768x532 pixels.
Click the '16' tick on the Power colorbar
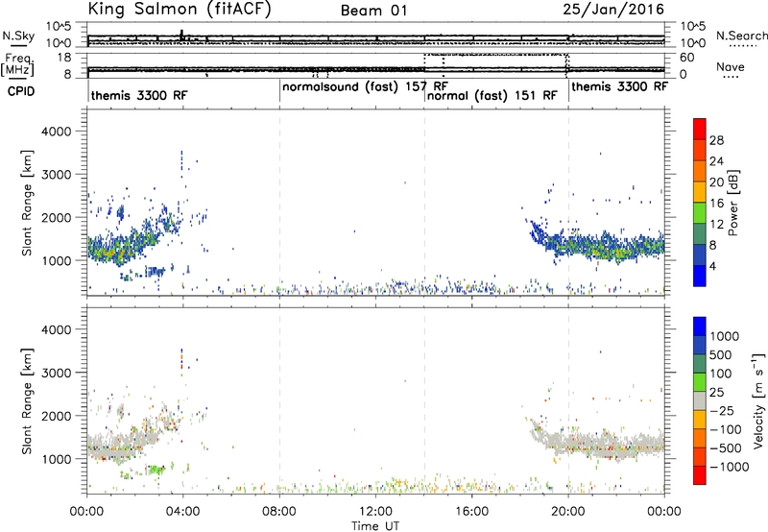pyautogui.click(x=716, y=204)
